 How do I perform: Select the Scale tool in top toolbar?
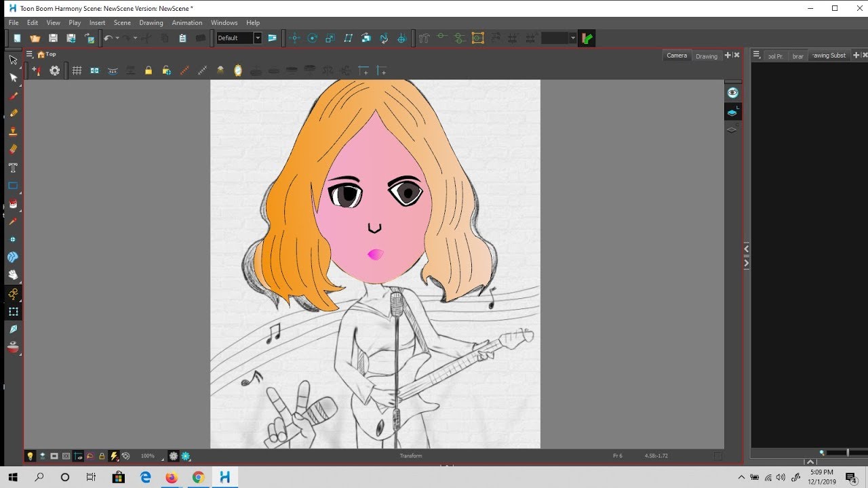point(330,39)
